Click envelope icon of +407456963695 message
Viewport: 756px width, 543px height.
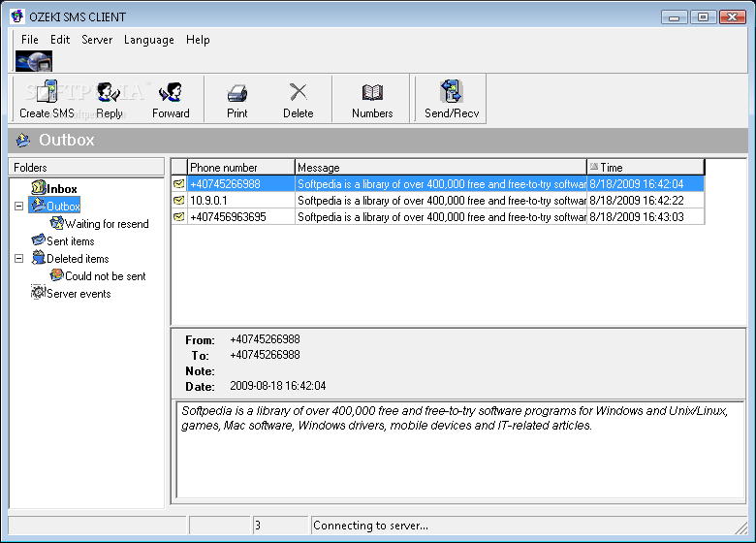click(179, 216)
